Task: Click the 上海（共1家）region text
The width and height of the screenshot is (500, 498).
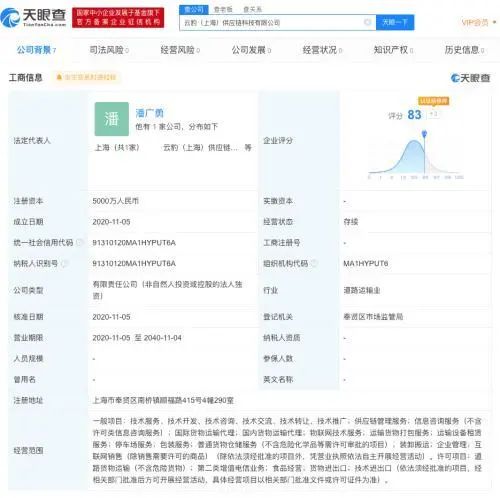Action: pos(117,147)
